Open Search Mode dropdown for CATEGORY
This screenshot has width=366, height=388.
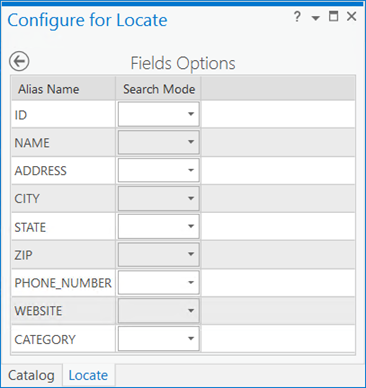159,339
